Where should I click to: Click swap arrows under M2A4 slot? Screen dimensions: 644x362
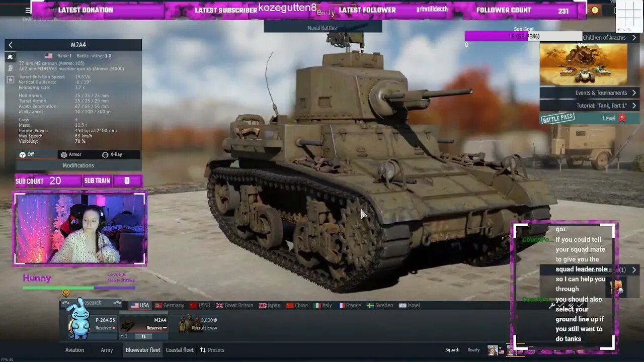(143, 336)
